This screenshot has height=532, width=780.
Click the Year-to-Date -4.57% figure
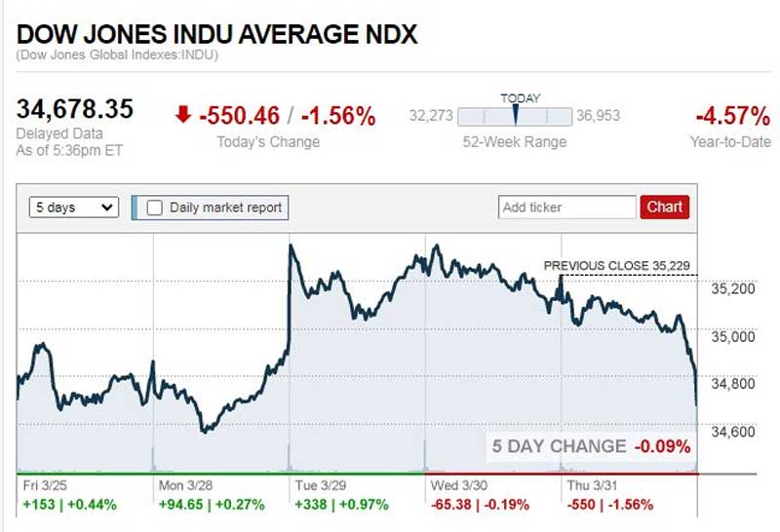tap(732, 117)
